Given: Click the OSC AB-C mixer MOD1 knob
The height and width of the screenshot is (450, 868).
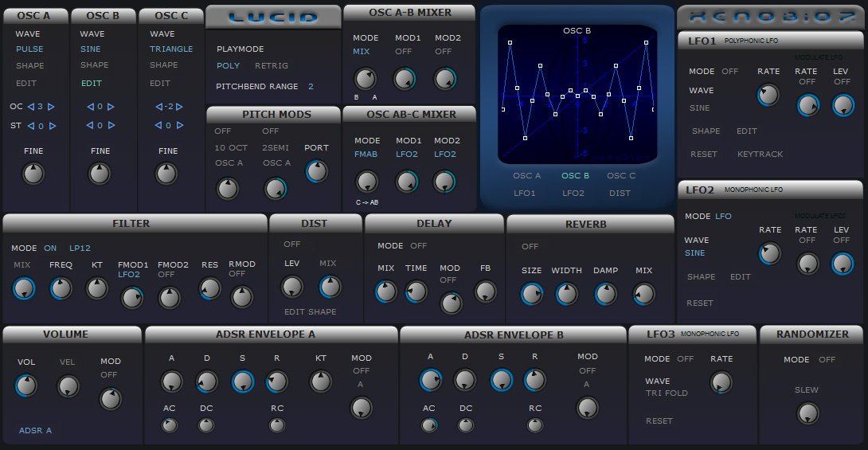Looking at the screenshot, I should 406,182.
